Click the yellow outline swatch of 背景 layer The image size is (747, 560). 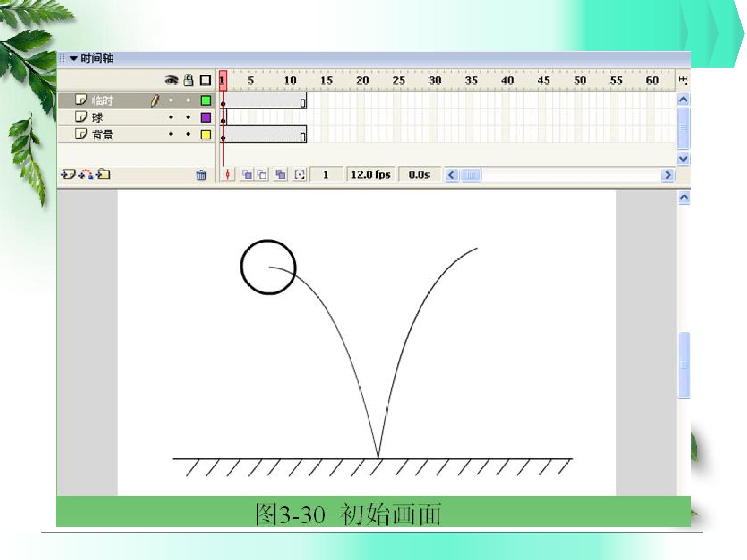click(206, 134)
